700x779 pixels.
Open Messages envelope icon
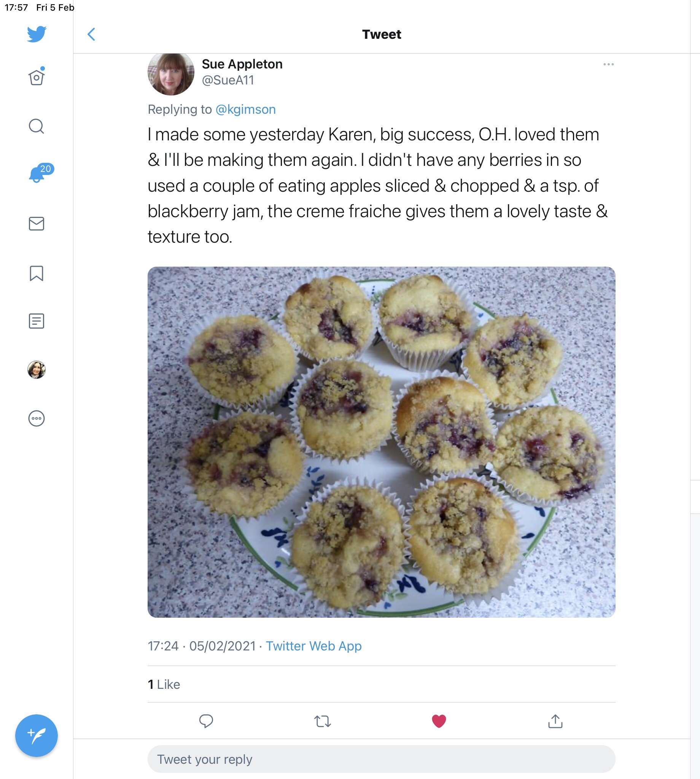tap(37, 223)
